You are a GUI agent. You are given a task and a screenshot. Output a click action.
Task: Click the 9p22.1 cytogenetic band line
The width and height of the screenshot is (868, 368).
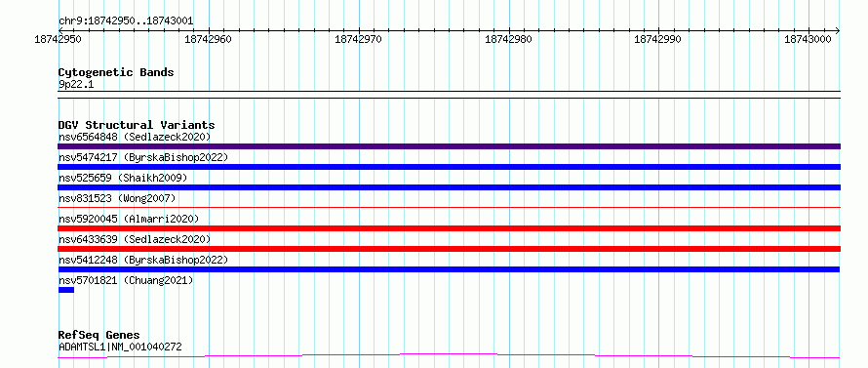pyautogui.click(x=449, y=95)
